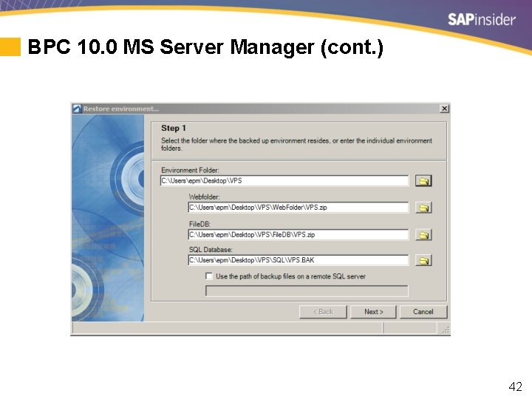Click the Next button
The width and height of the screenshot is (532, 399).
[373, 312]
